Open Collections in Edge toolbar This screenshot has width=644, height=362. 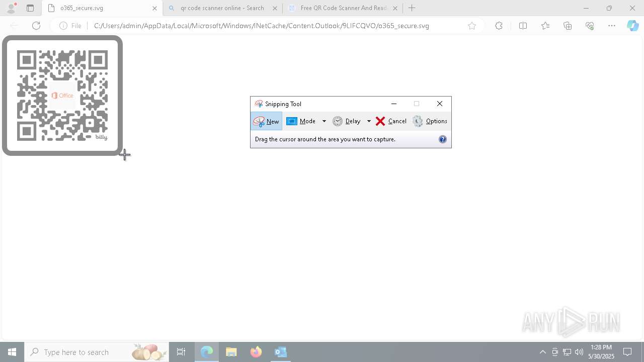coord(568,26)
